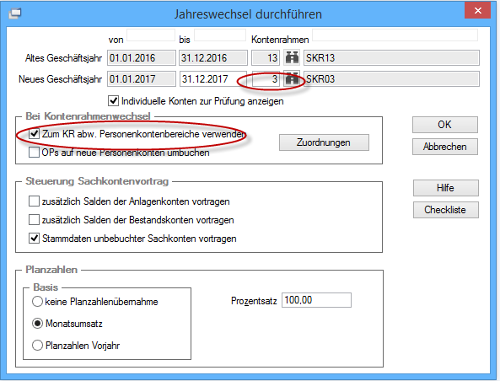Screen dimensions: 500x381
Task: Click the SKR03 Kontenrahmen name field
Action: pos(391,79)
